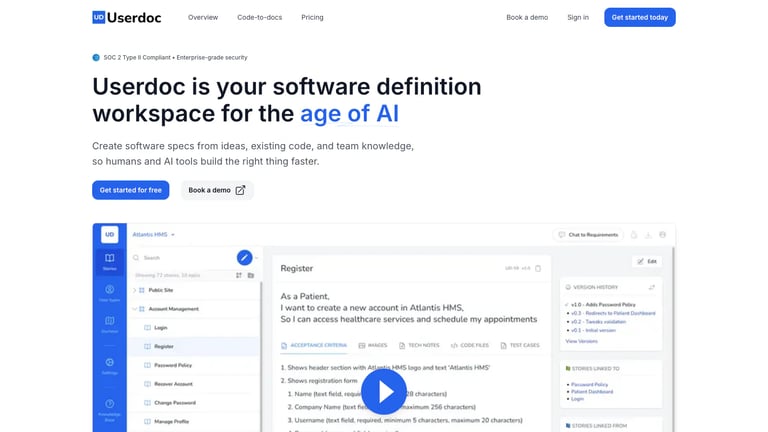Image resolution: width=768 pixels, height=432 pixels.
Task: Open the Knowledge Base help icon
Action: pos(109,408)
